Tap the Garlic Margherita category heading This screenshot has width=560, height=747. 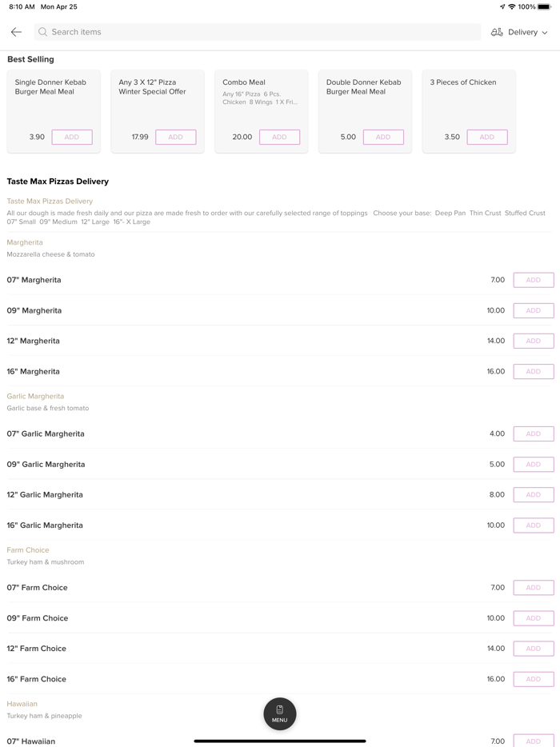[x=35, y=396]
